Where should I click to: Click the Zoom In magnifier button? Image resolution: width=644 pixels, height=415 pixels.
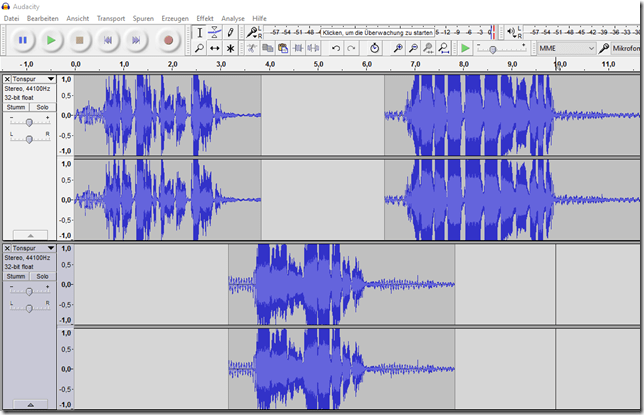pyautogui.click(x=398, y=48)
